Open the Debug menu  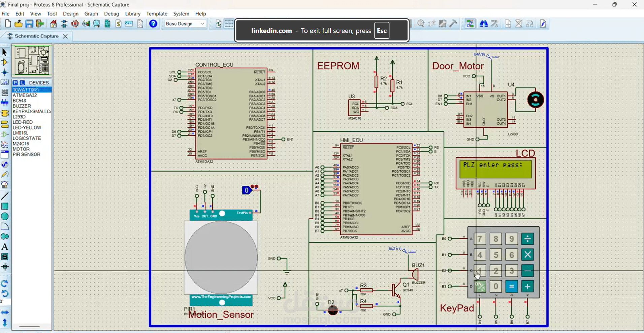coord(111,14)
